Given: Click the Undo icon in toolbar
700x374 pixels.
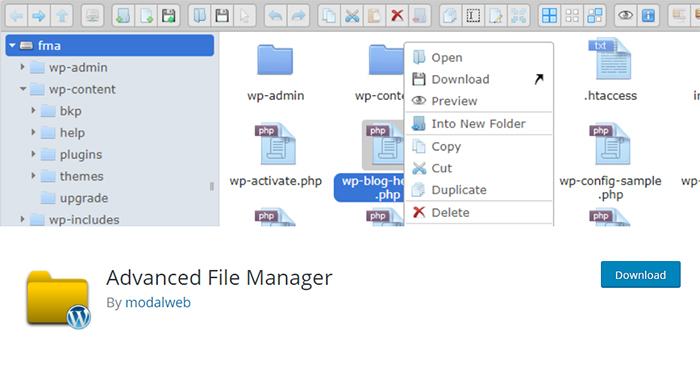Looking at the screenshot, I should (x=275, y=16).
